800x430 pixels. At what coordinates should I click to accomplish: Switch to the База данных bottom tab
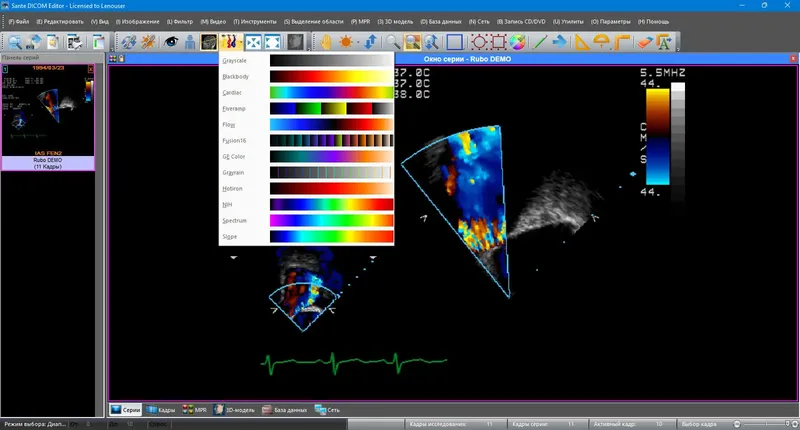(x=285, y=410)
